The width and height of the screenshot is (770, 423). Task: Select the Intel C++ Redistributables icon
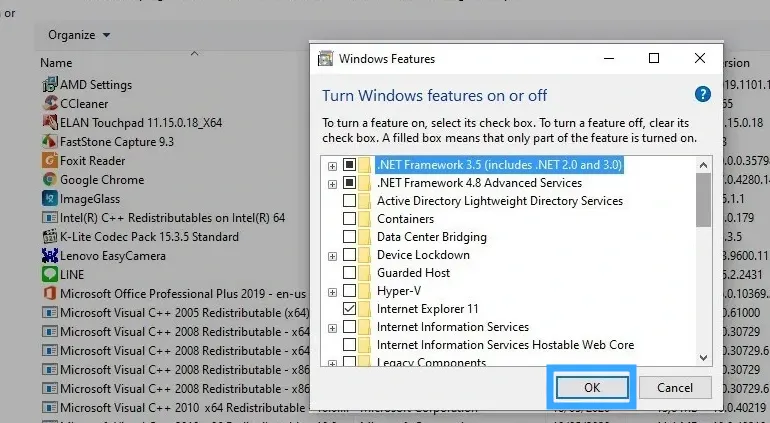(50, 218)
